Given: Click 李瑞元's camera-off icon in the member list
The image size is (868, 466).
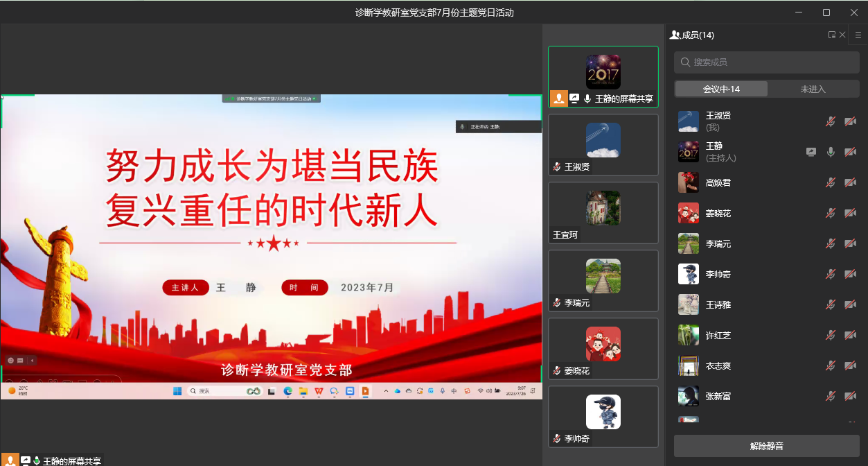Looking at the screenshot, I should click(x=850, y=243).
